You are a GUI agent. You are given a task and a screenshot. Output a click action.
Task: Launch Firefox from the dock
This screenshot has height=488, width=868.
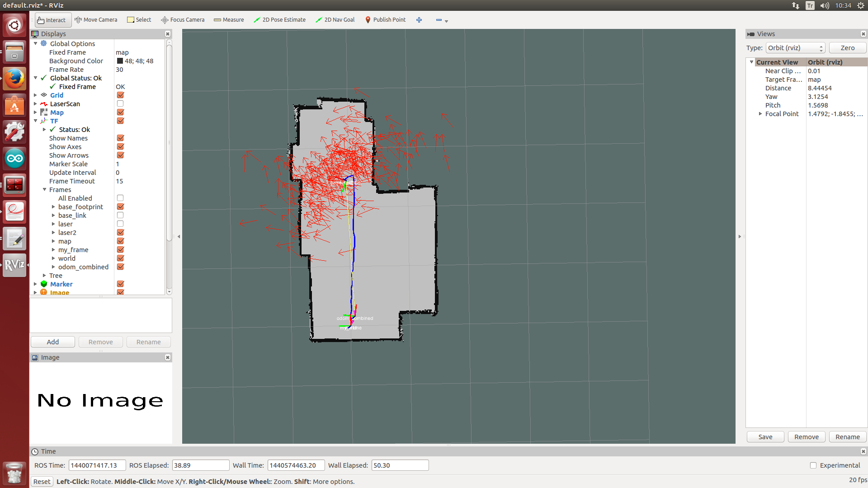[x=14, y=79]
